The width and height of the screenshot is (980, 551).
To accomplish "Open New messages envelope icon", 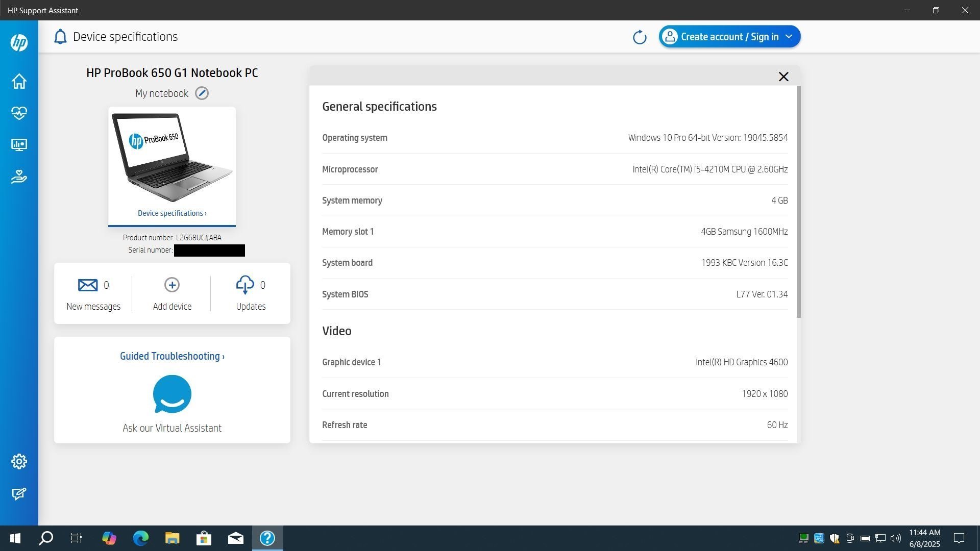I will (x=88, y=285).
